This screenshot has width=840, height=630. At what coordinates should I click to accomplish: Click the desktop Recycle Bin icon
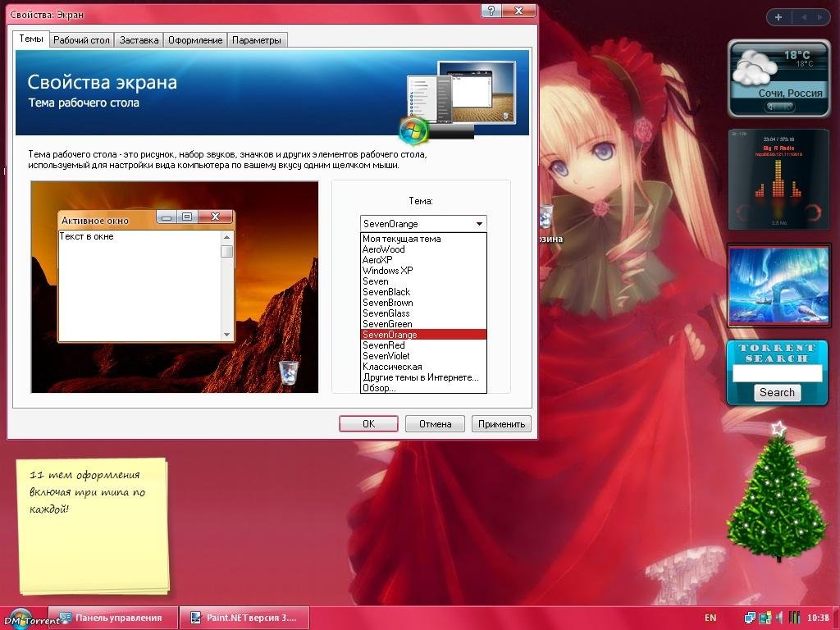click(x=546, y=217)
